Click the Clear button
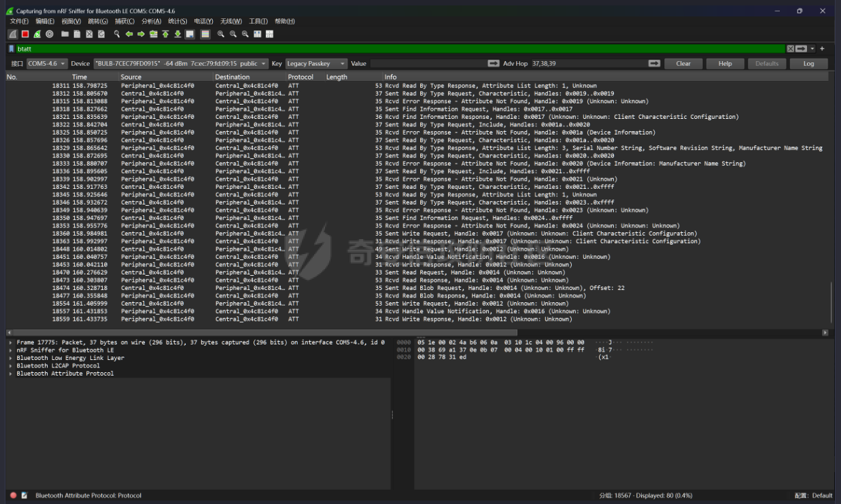Screen dimensions: 841x504 683,63
